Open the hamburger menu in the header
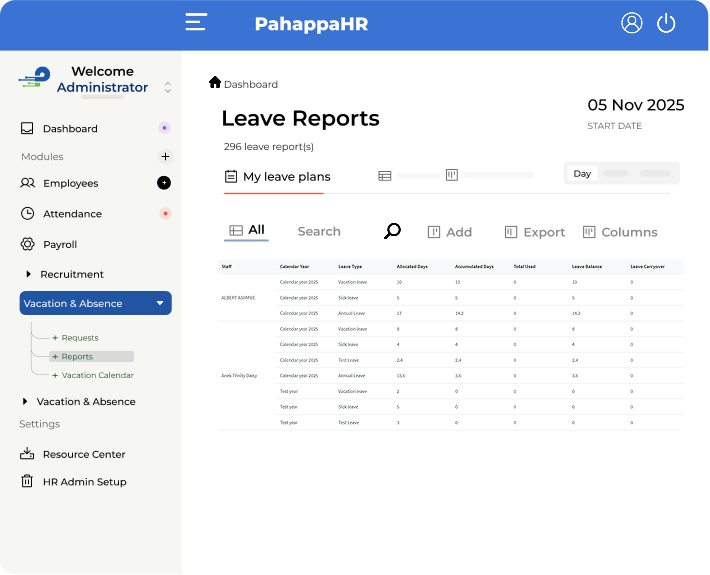 196,23
